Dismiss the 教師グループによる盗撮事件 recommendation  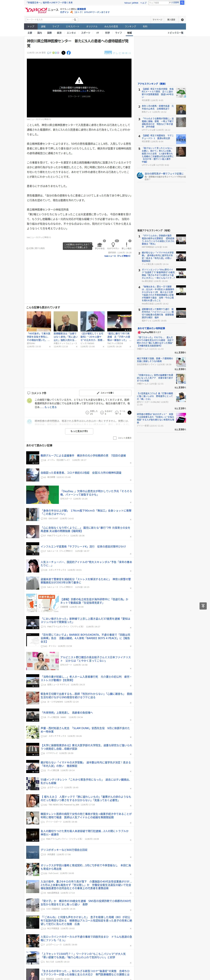tap(130, 463)
